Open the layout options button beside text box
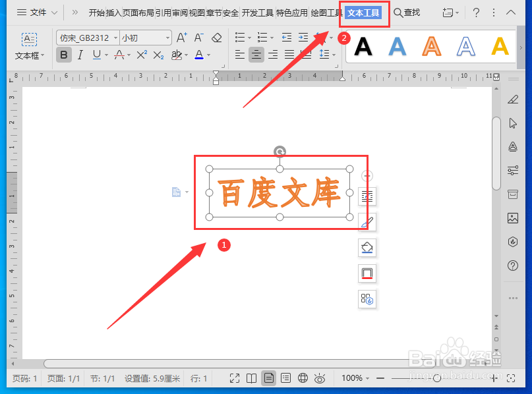This screenshot has height=394, width=532. tap(367, 196)
